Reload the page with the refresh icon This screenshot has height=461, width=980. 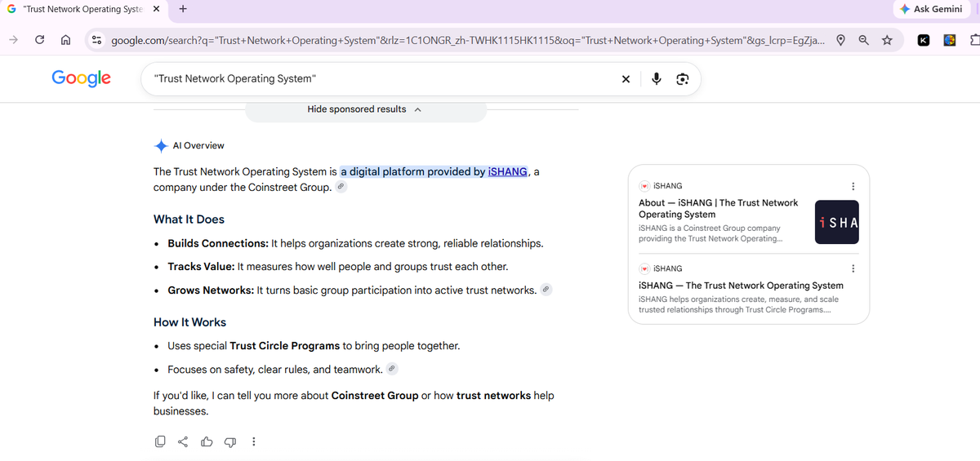coord(39,40)
